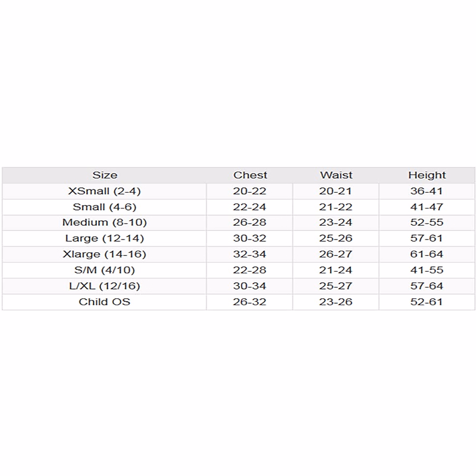The width and height of the screenshot is (476, 476).
Task: Click the Waist column header
Action: tap(336, 175)
